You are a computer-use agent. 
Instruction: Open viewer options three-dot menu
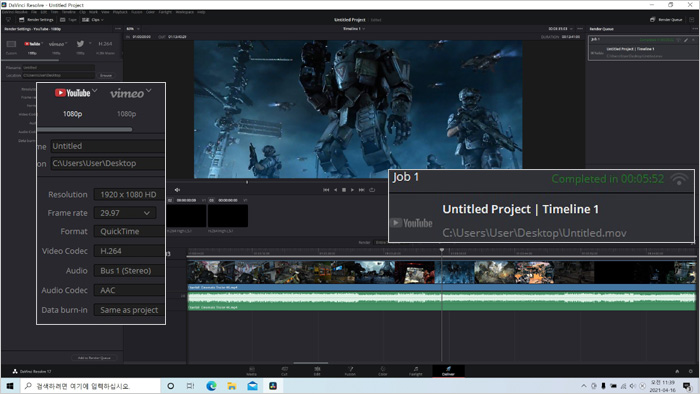tap(580, 29)
